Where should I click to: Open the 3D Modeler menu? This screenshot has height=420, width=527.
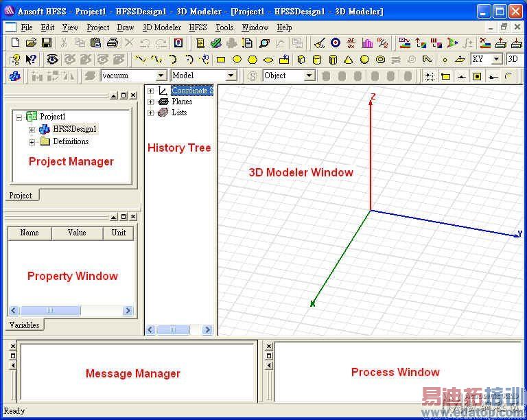(x=162, y=27)
